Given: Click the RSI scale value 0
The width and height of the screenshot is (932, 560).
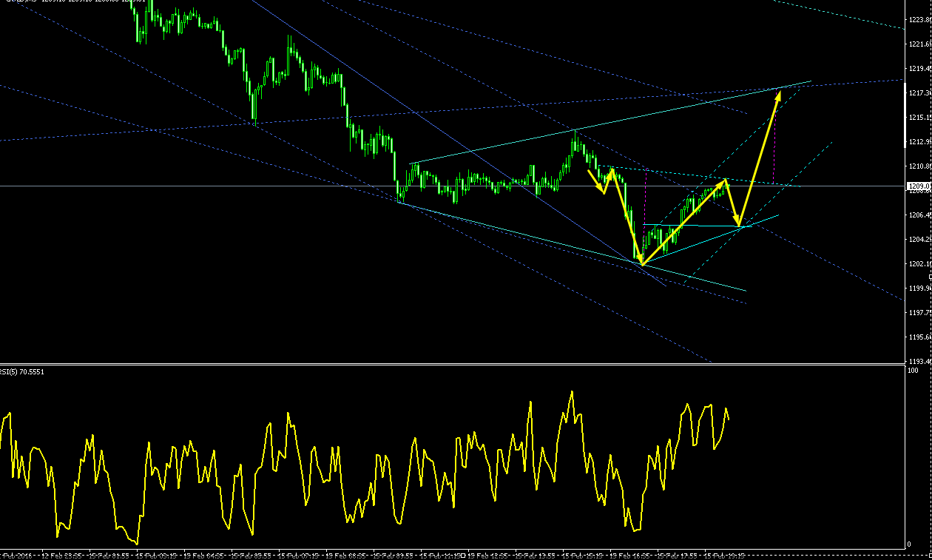Looking at the screenshot, I should coord(911,544).
